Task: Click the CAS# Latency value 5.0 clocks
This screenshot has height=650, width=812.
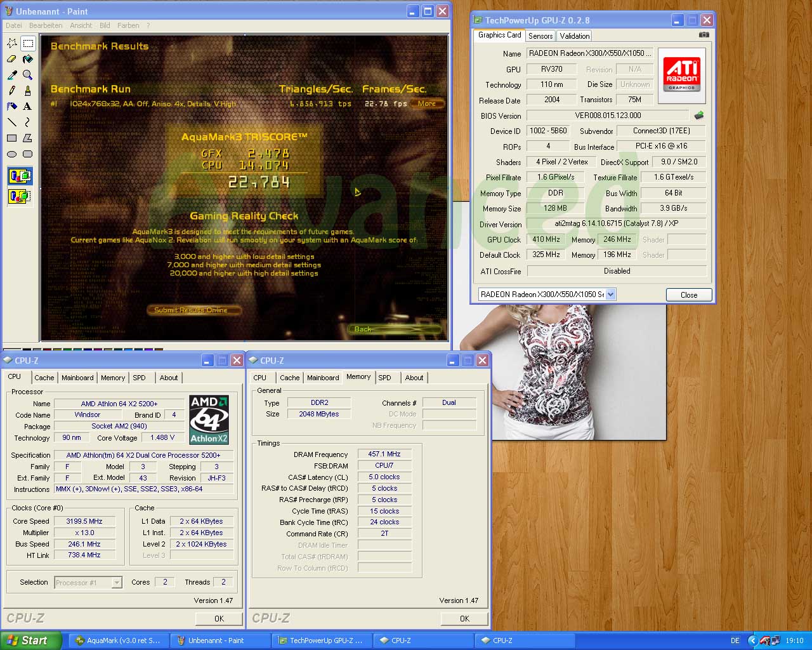Action: click(384, 477)
